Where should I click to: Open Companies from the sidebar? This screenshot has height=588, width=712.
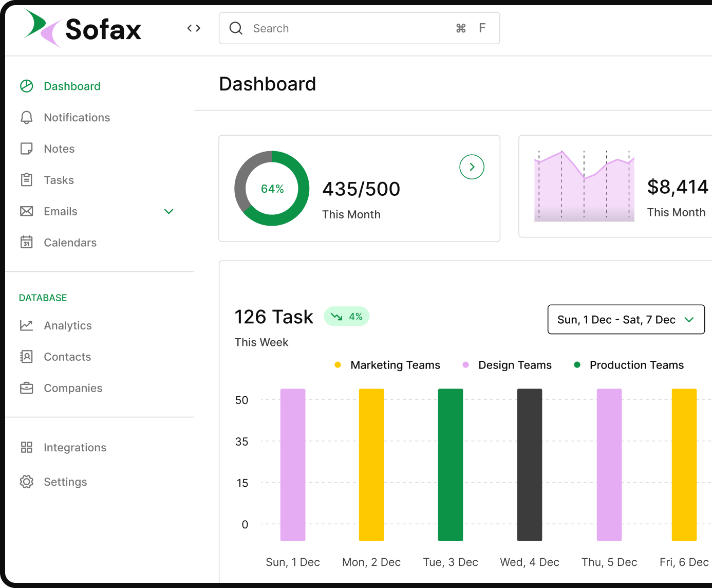pyautogui.click(x=72, y=388)
